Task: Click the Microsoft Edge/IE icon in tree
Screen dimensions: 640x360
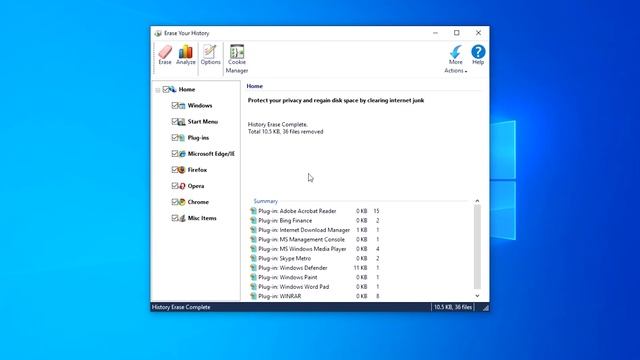Action: coord(182,154)
